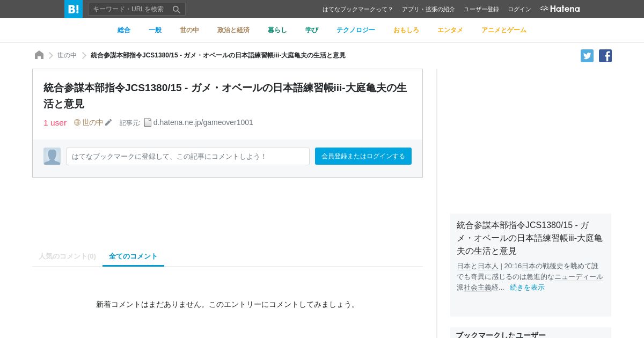Click the globe icon beside 世の中 category
Viewport: 644px width, 338px height.
[77, 122]
